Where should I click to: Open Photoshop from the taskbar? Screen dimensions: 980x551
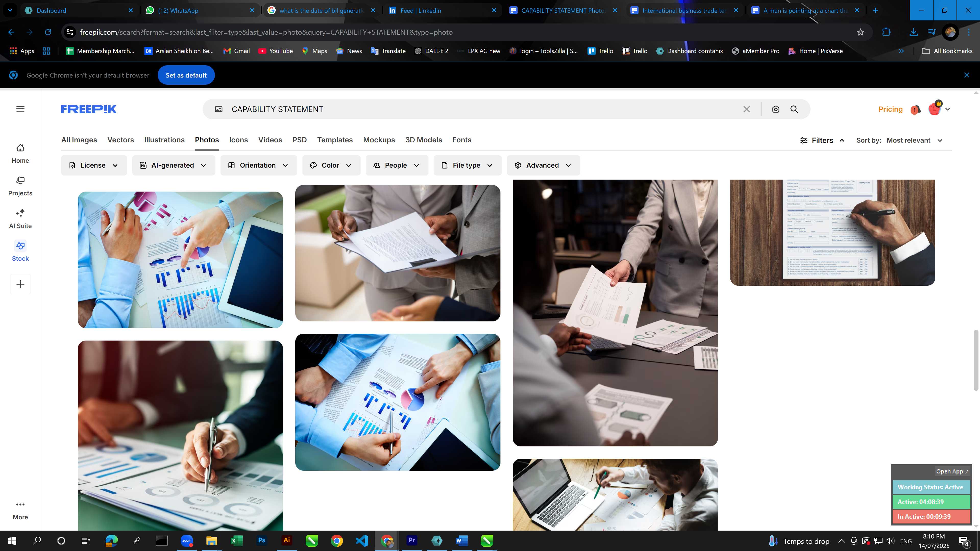coord(262,540)
